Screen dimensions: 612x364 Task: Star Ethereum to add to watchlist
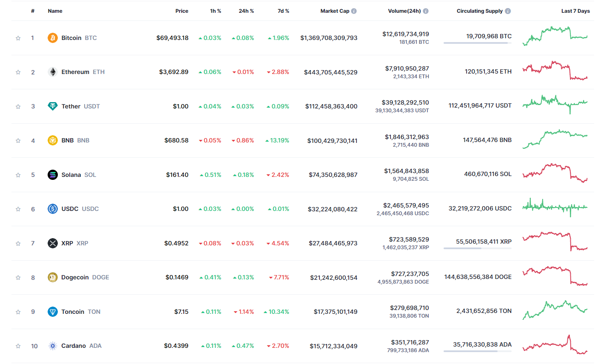(18, 72)
